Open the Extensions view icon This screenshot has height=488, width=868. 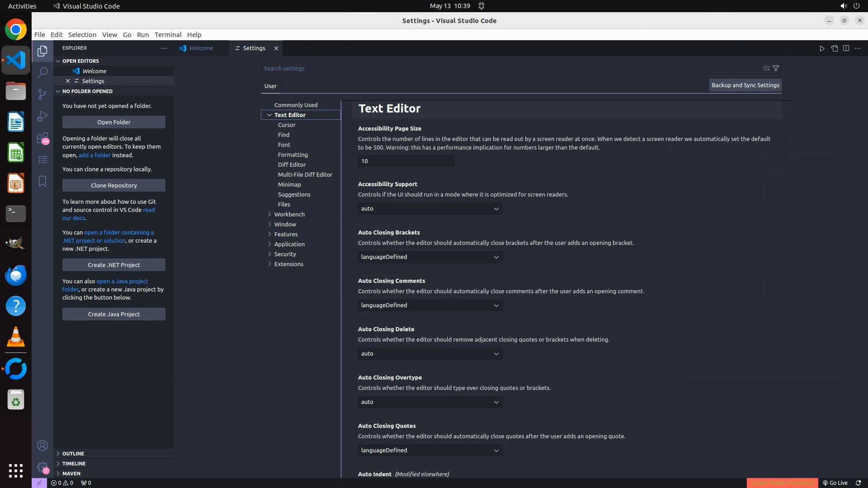click(x=42, y=138)
